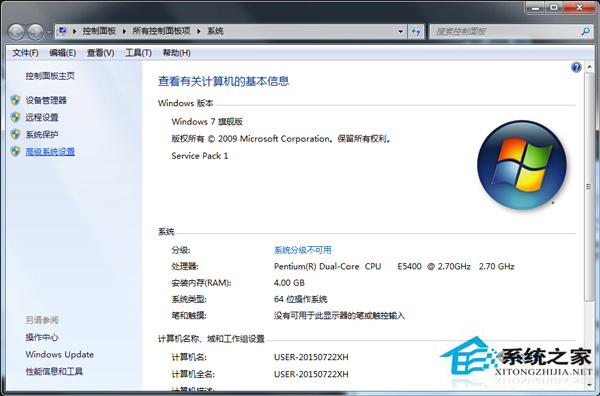Click the vertical scrollbar up arrow
Viewport: 600px width, 396px height.
click(x=589, y=68)
